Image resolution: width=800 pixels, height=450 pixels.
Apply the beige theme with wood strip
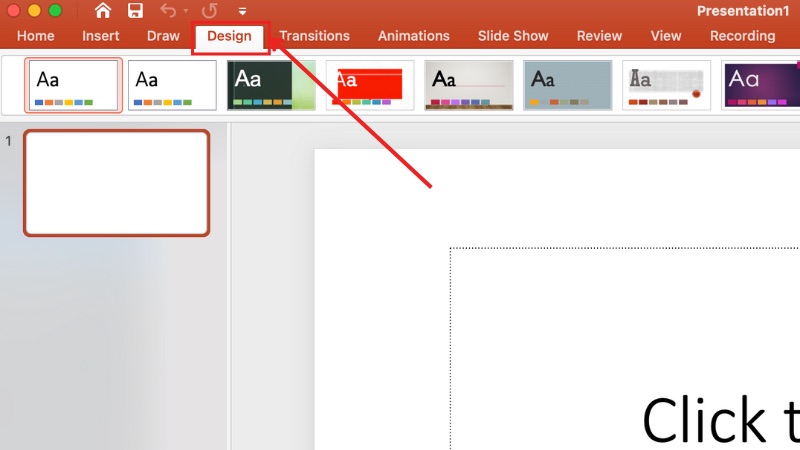[x=469, y=85]
